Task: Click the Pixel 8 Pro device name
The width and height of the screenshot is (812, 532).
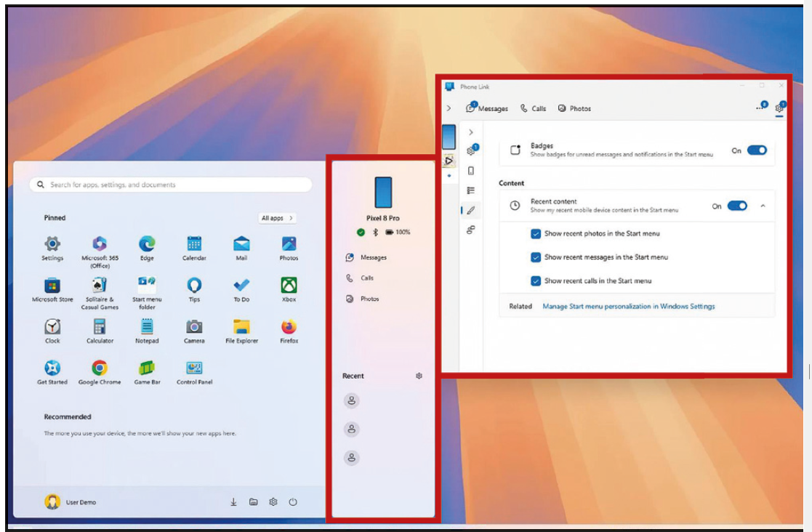Action: tap(383, 218)
